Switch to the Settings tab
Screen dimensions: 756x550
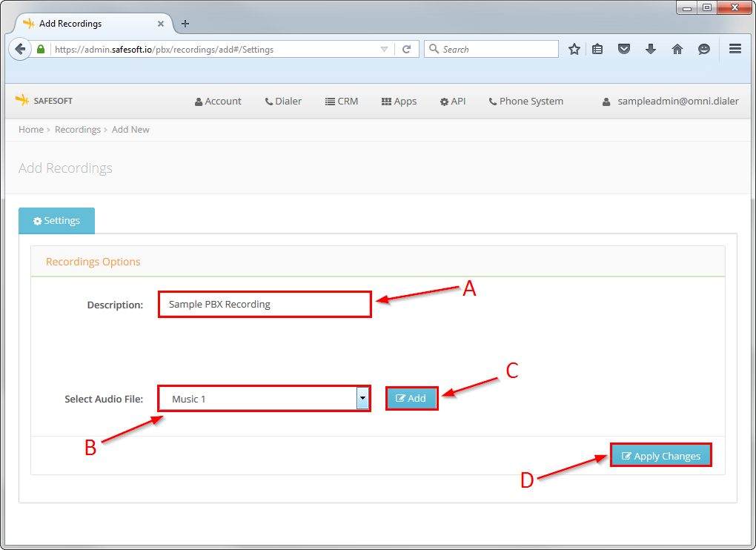[x=56, y=221]
